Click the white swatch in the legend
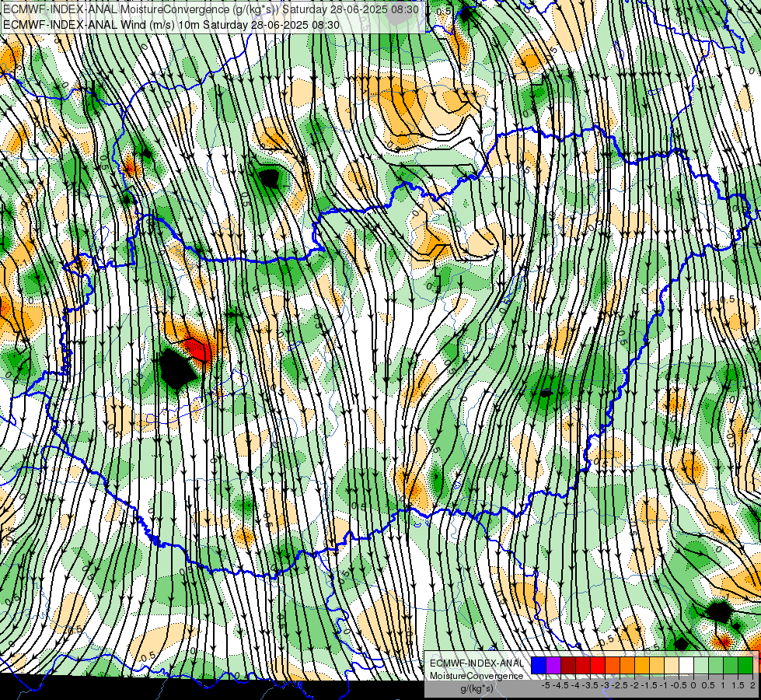 (x=686, y=665)
